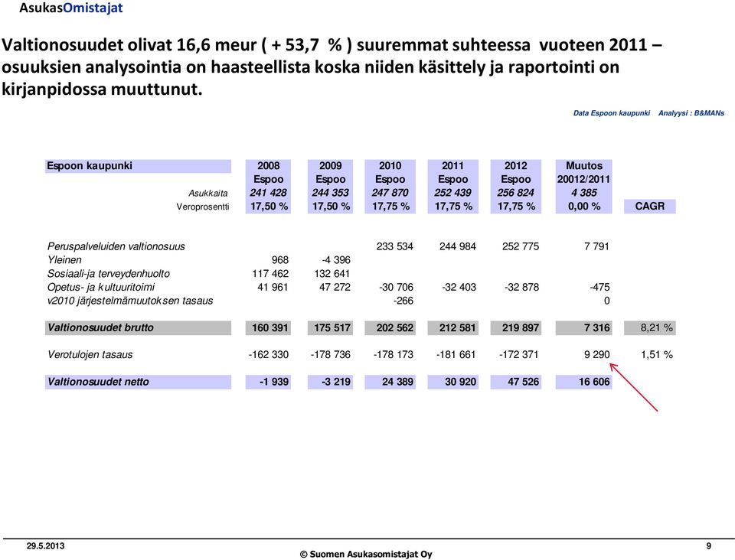Click the 2012 column header
Viewport: 735px width, 560px height.
pyautogui.click(x=515, y=166)
